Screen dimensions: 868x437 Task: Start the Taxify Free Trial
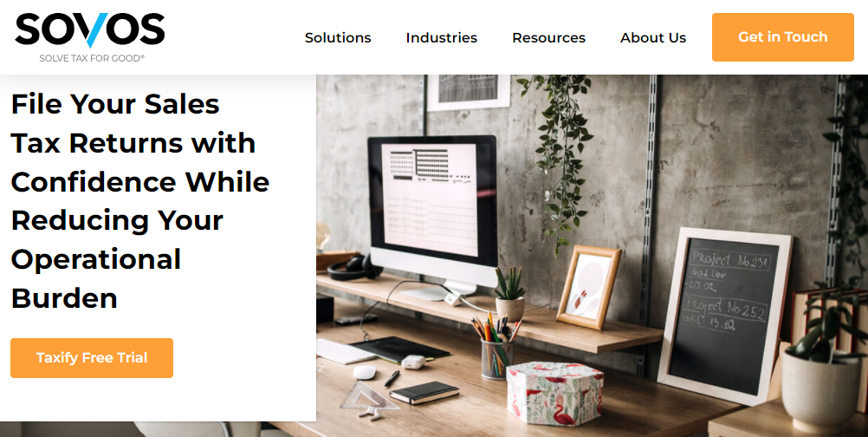coord(92,358)
